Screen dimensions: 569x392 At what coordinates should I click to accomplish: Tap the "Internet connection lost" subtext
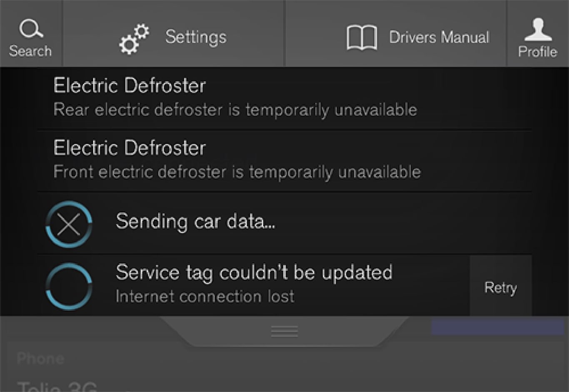pos(205,297)
